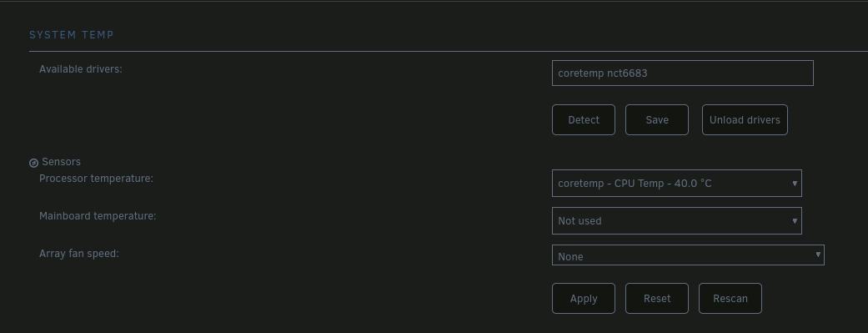The width and height of the screenshot is (868, 333).
Task: Focus the Available drivers text field
Action: pos(683,73)
